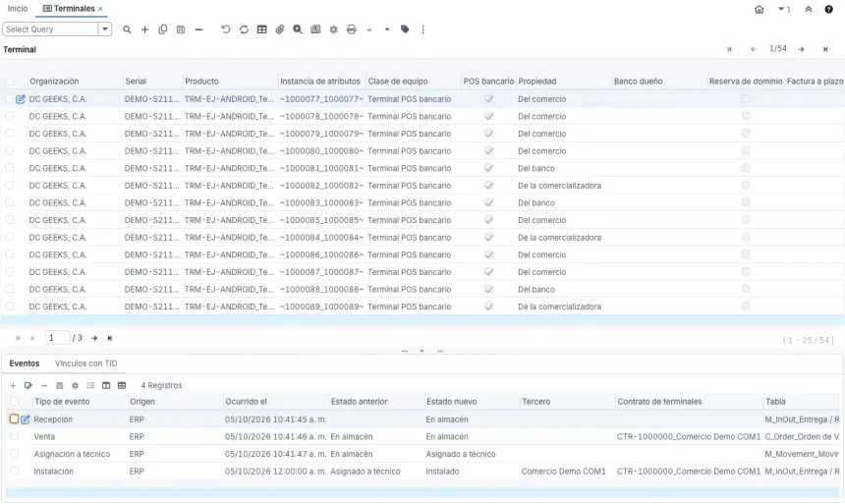Screen dimensions: 845x504
Task: Click the grid page number input field
Action: tap(58, 338)
